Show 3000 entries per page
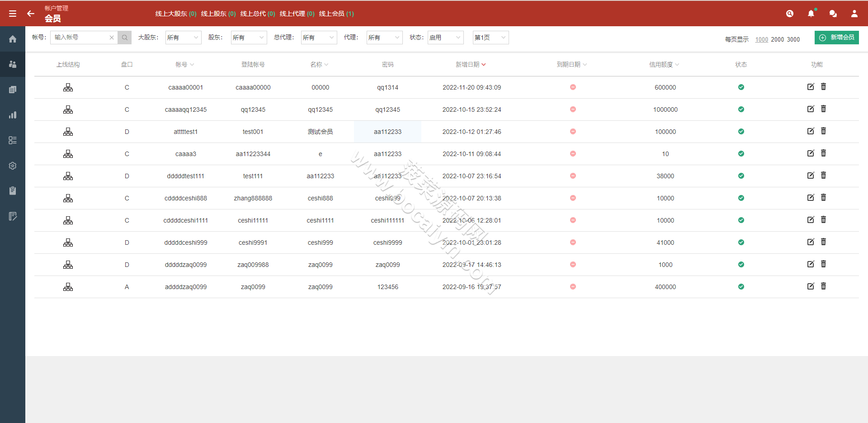The image size is (868, 423). click(x=793, y=39)
